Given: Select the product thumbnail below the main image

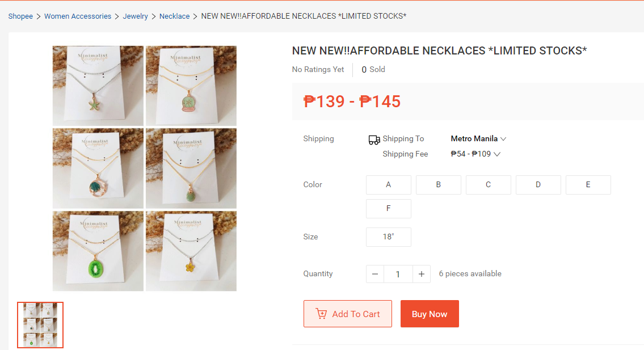Looking at the screenshot, I should point(40,325).
